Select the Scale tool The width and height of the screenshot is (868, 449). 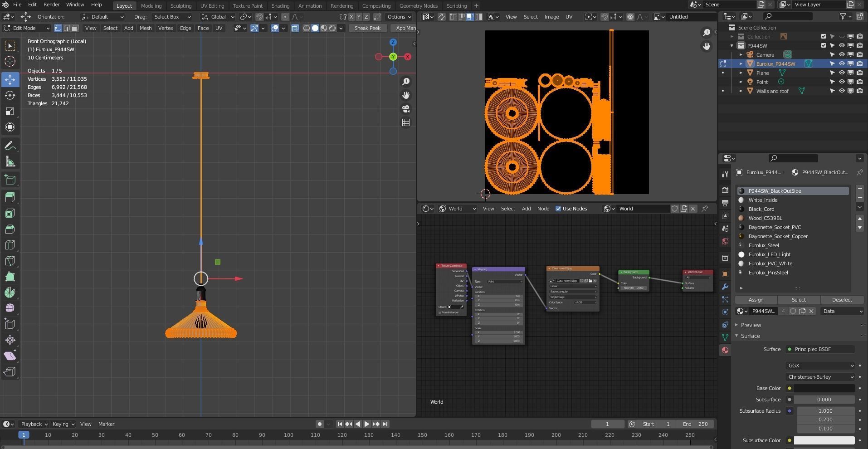point(10,111)
